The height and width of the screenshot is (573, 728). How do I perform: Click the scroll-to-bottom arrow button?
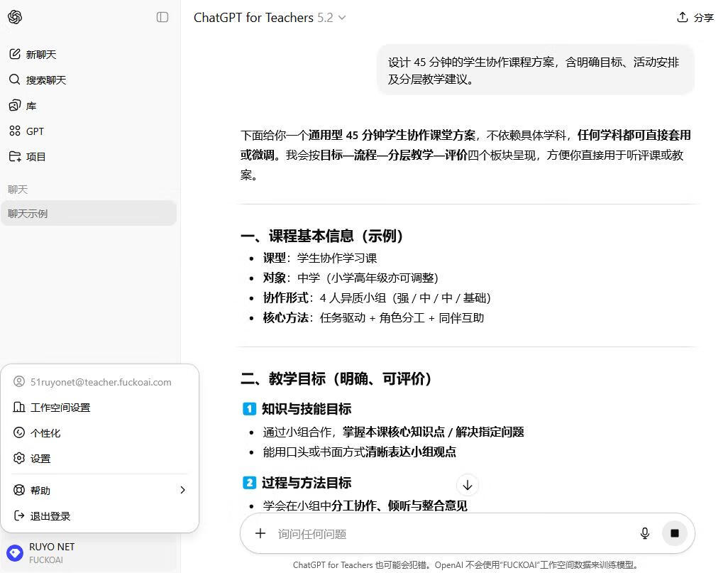pos(467,486)
